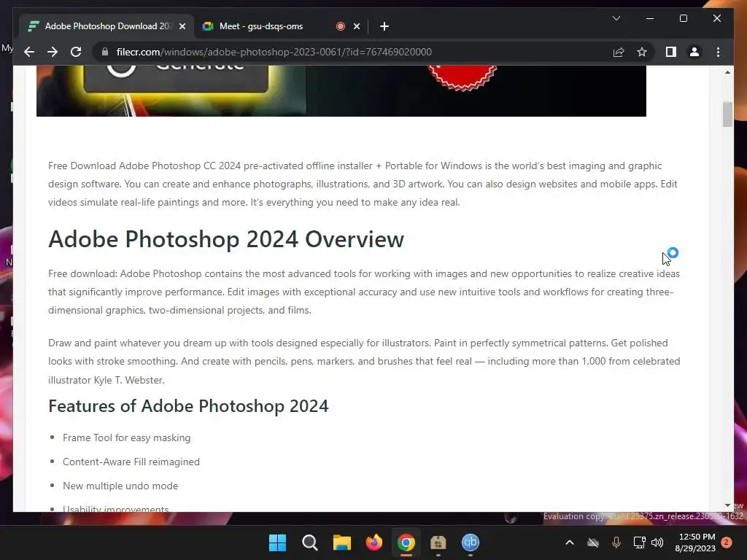Open the package app on taskbar
This screenshot has width=747, height=560.
pyautogui.click(x=438, y=542)
